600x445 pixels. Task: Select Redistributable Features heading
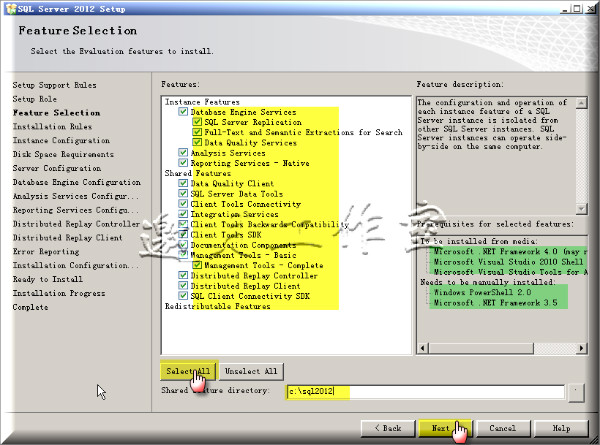[217, 306]
